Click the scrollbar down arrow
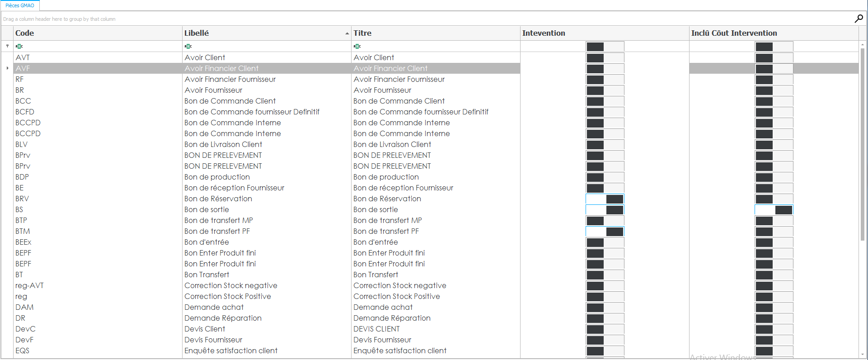The image size is (868, 360). [x=863, y=355]
